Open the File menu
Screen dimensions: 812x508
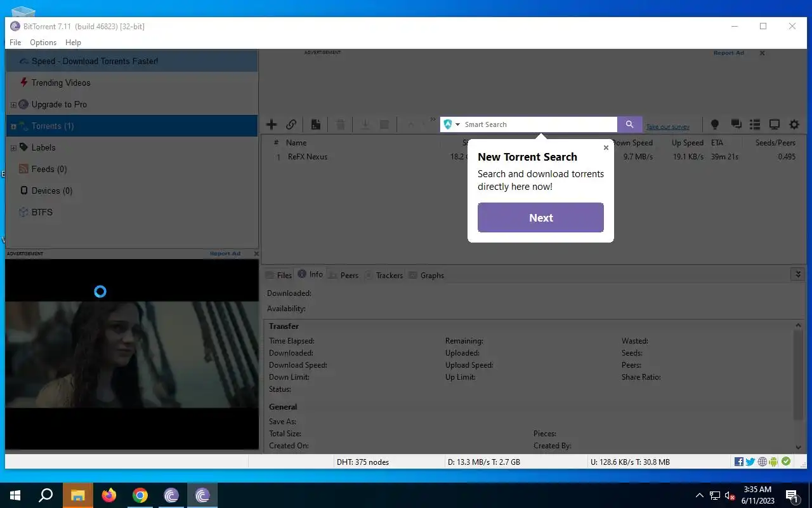click(x=15, y=42)
